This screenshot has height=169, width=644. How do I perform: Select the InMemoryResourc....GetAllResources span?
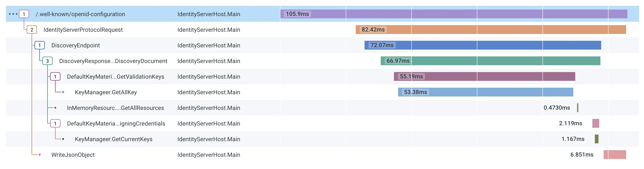(x=115, y=108)
